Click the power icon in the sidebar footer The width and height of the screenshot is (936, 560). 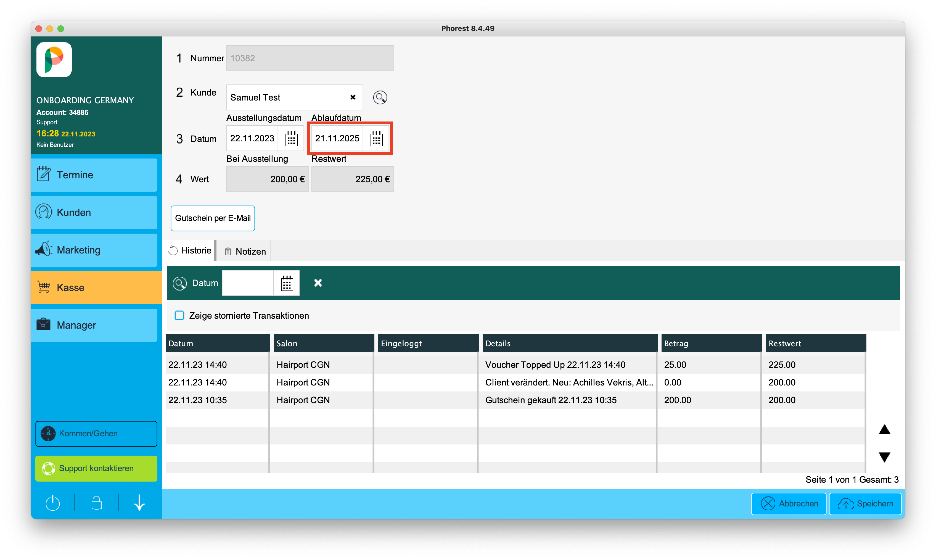pos(52,503)
